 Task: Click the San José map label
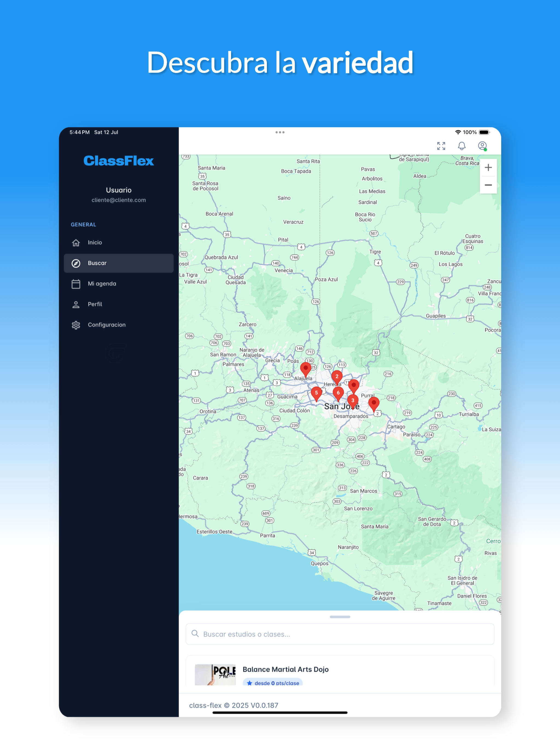(x=342, y=406)
